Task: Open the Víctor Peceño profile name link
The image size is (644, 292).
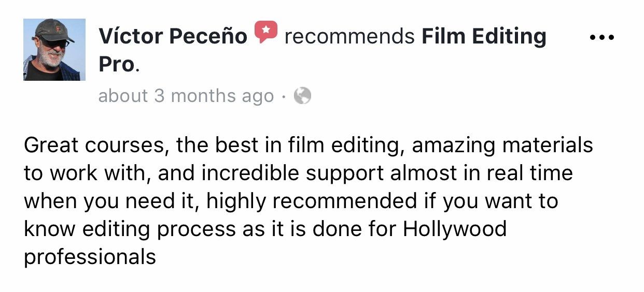Action: tap(173, 37)
